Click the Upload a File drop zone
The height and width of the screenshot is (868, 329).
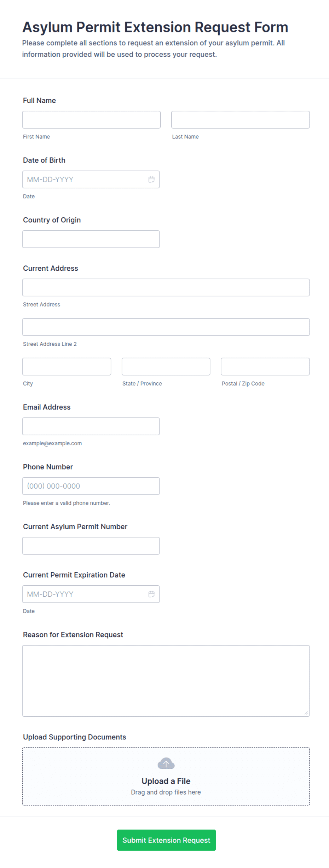pyautogui.click(x=166, y=777)
